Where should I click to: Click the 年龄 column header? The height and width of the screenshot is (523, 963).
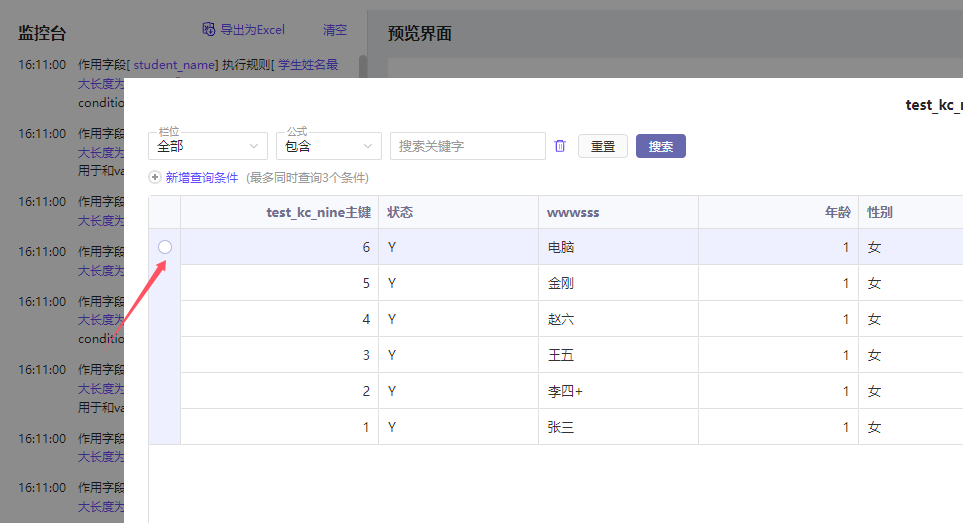pos(778,212)
